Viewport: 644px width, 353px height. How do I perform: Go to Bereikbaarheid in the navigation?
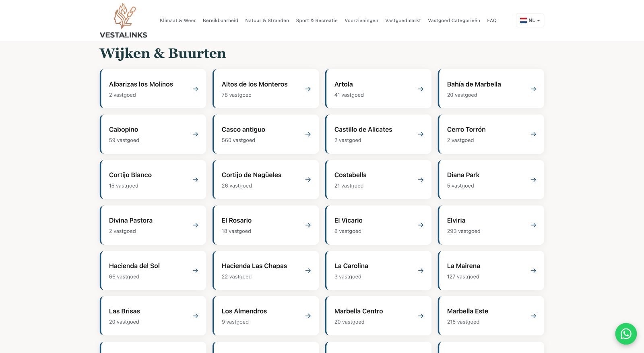pyautogui.click(x=221, y=21)
